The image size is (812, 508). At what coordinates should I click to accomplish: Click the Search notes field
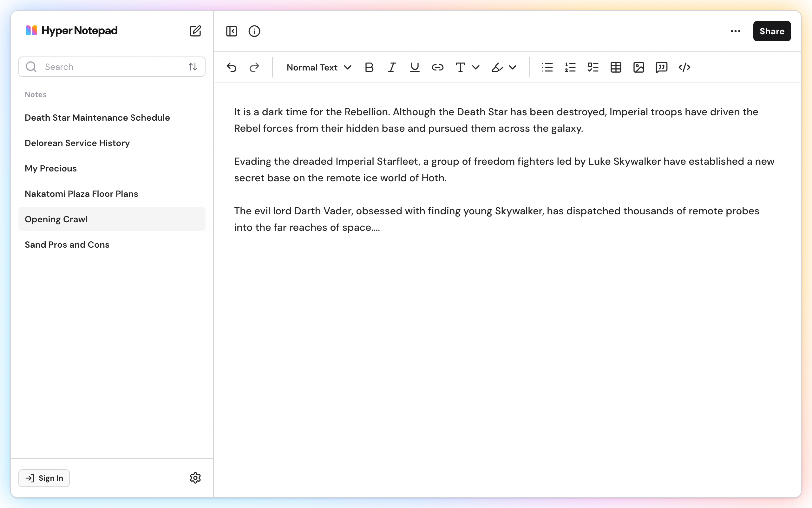pyautogui.click(x=112, y=67)
